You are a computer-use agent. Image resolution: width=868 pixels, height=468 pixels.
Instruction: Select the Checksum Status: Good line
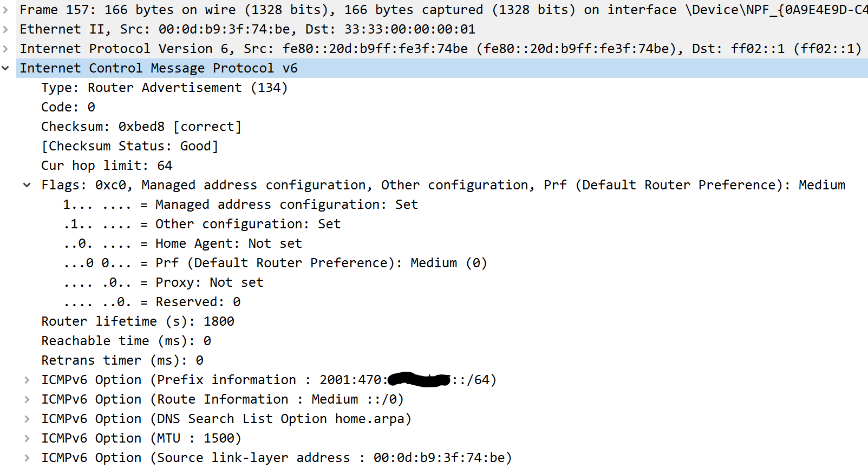(130, 146)
